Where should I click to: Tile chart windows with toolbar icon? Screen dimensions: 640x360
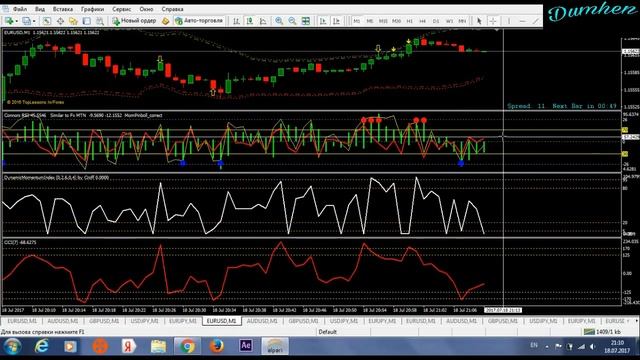click(306, 21)
